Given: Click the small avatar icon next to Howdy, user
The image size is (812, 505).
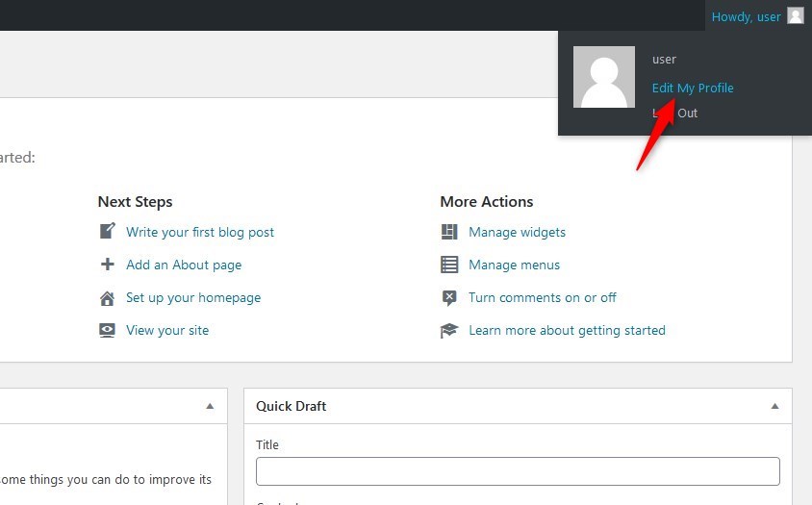Looking at the screenshot, I should click(x=795, y=15).
